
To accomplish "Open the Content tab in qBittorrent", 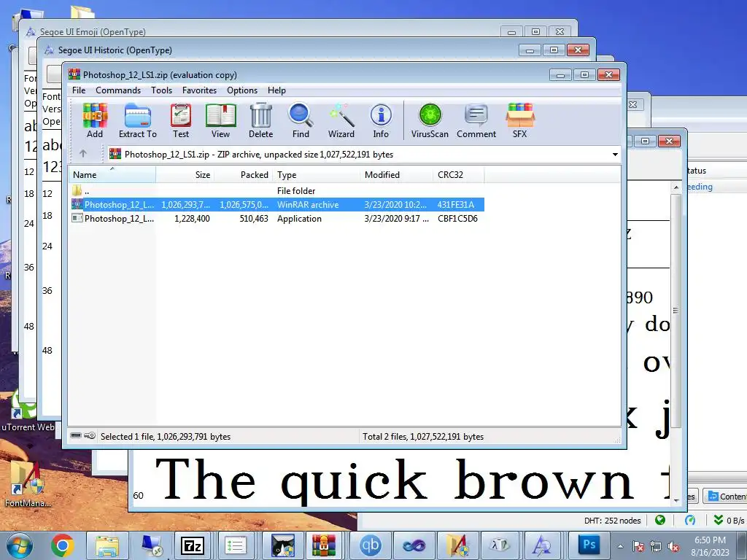I will 726,497.
